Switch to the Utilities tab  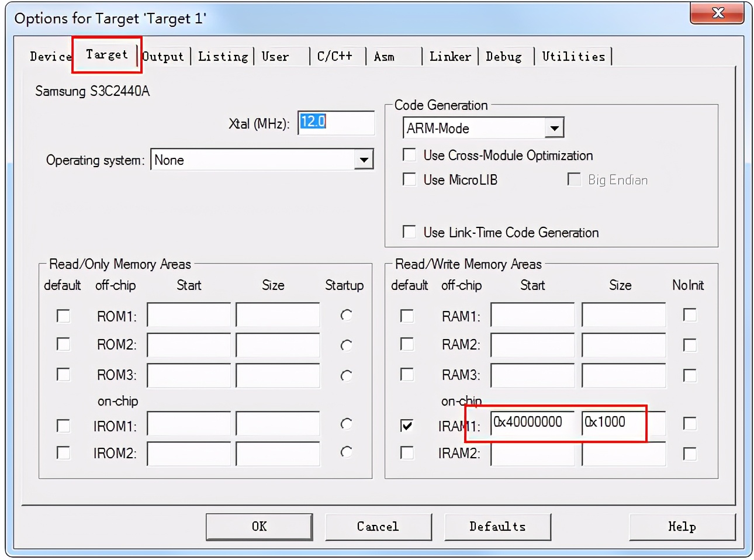[x=573, y=57]
